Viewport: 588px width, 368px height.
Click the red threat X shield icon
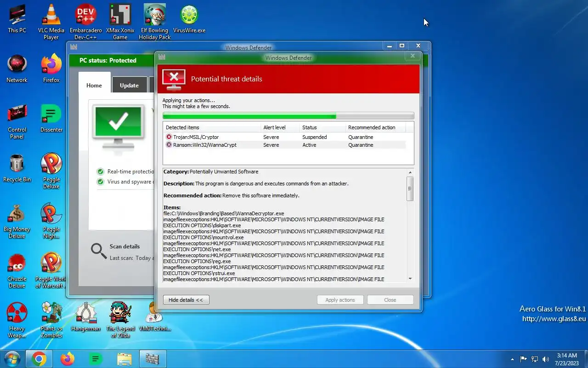point(174,79)
